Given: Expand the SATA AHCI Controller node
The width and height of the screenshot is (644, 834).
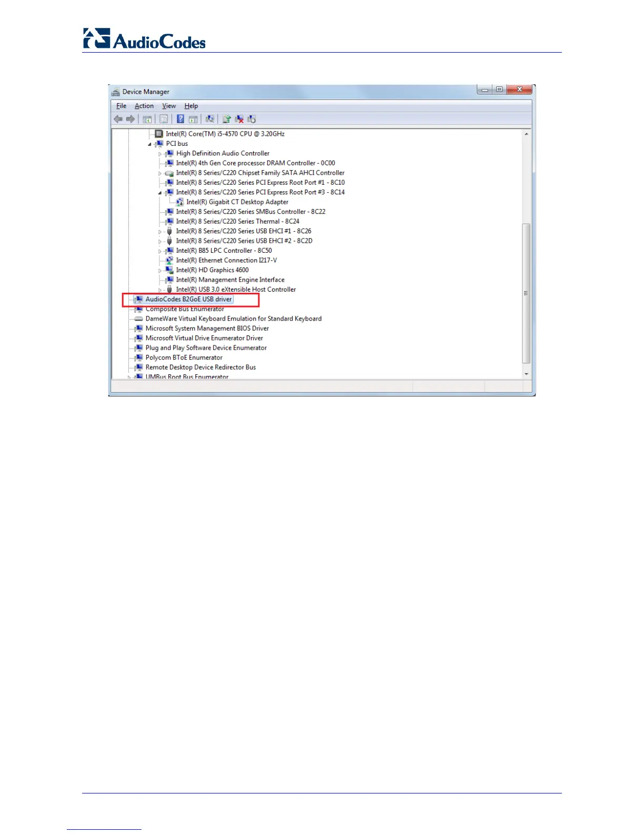Looking at the screenshot, I should [160, 173].
